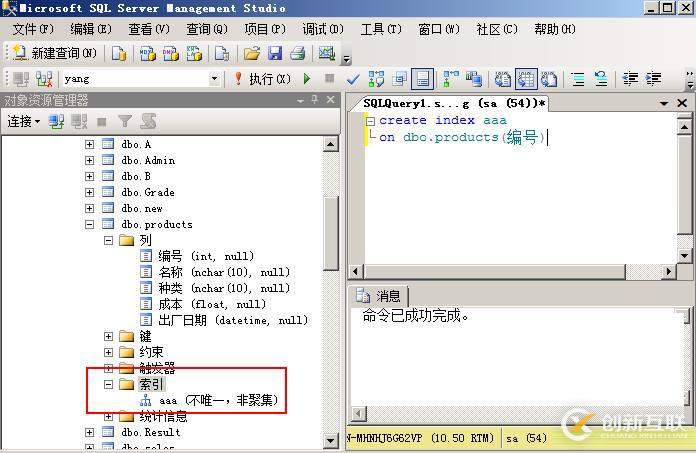Toggle results to grid icon
Viewport: 696px width, 453px height.
526,79
